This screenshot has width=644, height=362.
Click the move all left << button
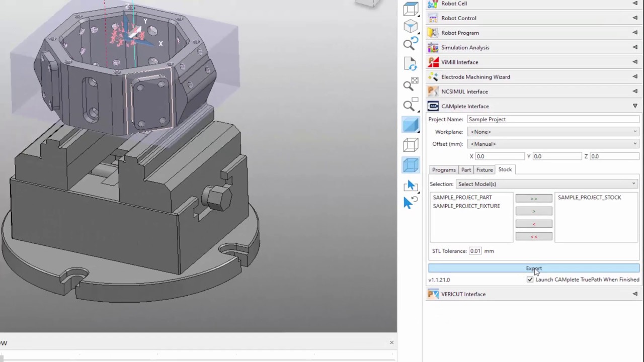(x=534, y=236)
